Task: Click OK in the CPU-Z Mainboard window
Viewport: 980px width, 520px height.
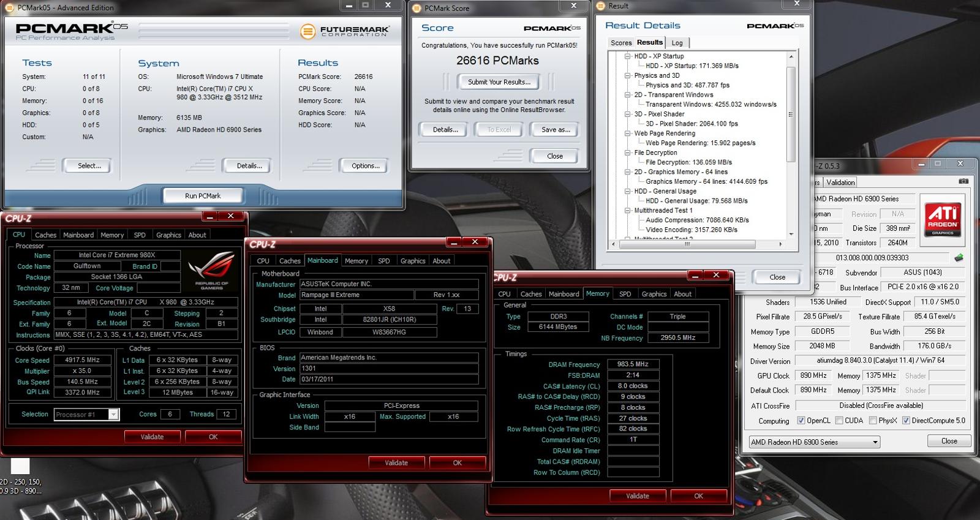Action: (458, 463)
